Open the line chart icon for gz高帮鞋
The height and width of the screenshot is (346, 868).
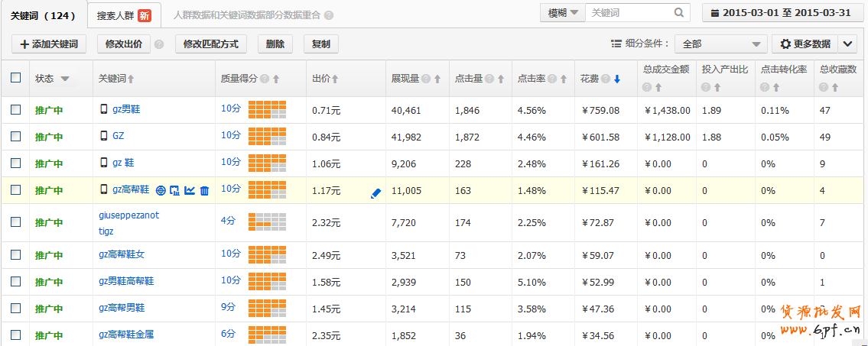190,190
